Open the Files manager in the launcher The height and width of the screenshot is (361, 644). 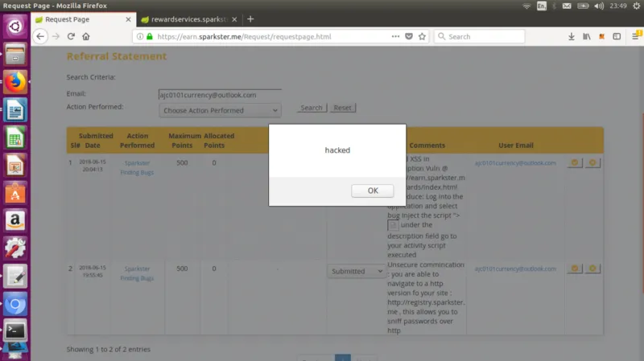pos(15,54)
